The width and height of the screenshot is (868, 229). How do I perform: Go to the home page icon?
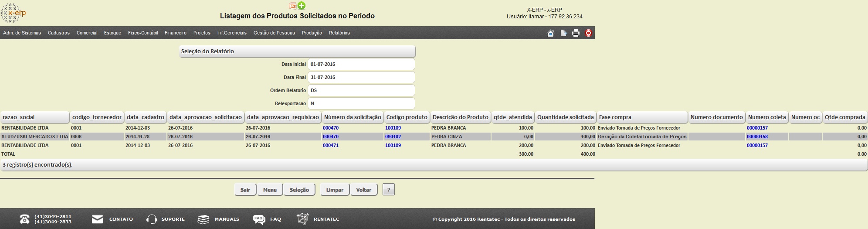click(x=550, y=33)
